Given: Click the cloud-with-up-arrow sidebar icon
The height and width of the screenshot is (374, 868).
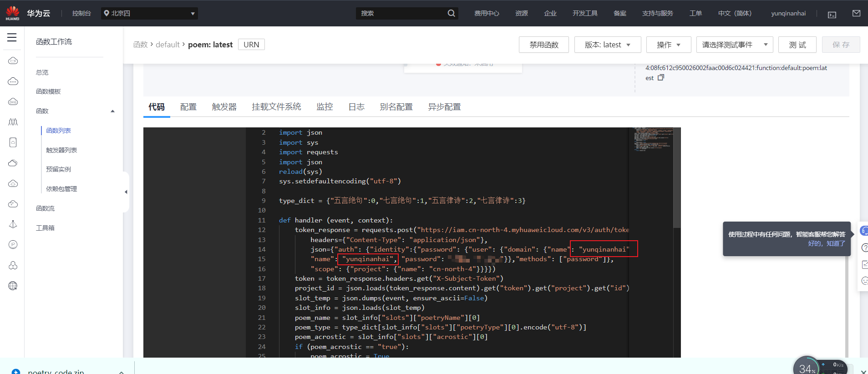Looking at the screenshot, I should pos(13,183).
